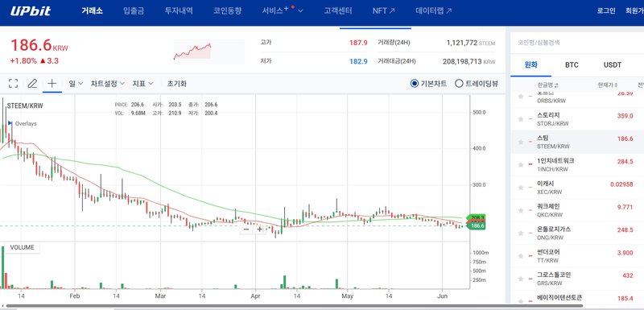Open 투자내역 in top navigation

(x=179, y=11)
